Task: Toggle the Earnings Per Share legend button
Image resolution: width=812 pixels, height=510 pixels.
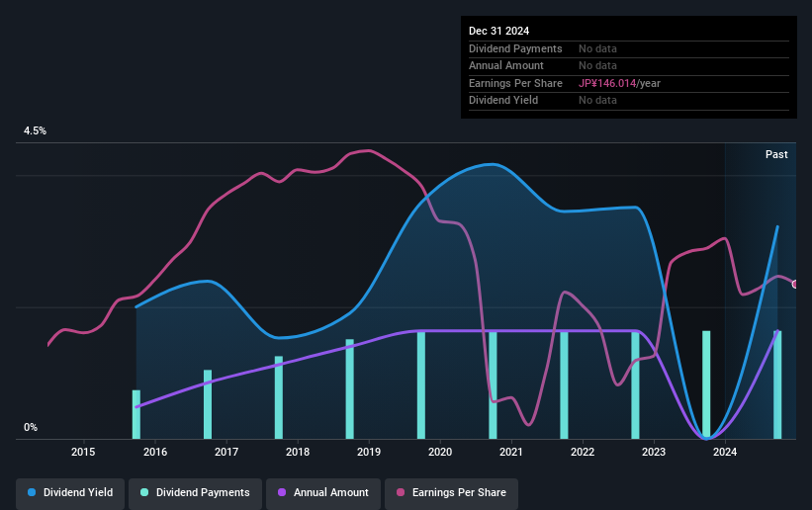Action: [x=451, y=492]
